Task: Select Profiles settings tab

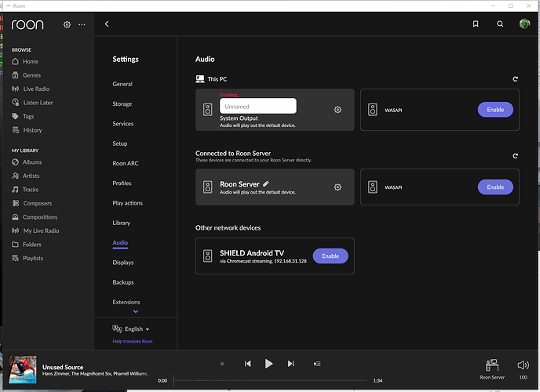Action: (122, 183)
